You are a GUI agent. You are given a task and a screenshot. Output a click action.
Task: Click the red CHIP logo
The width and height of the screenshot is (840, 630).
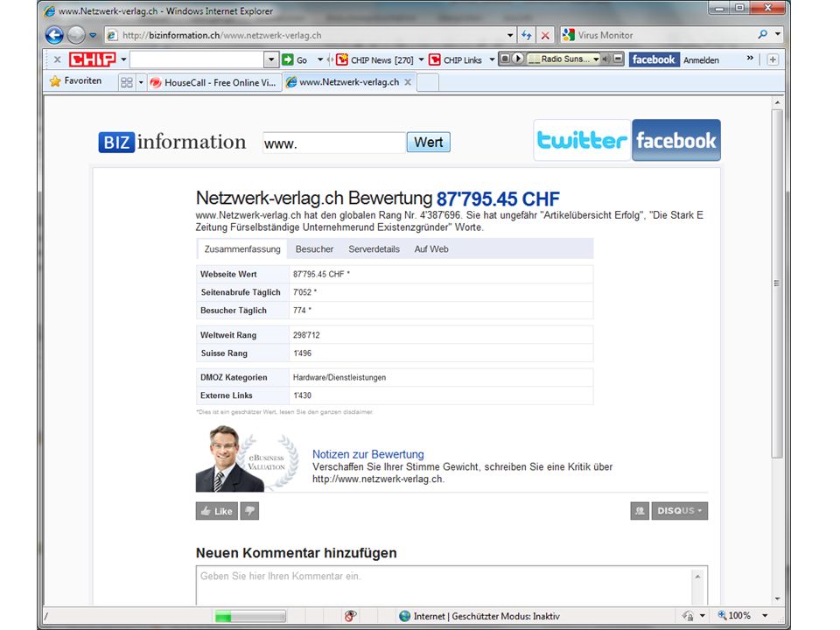(x=92, y=59)
